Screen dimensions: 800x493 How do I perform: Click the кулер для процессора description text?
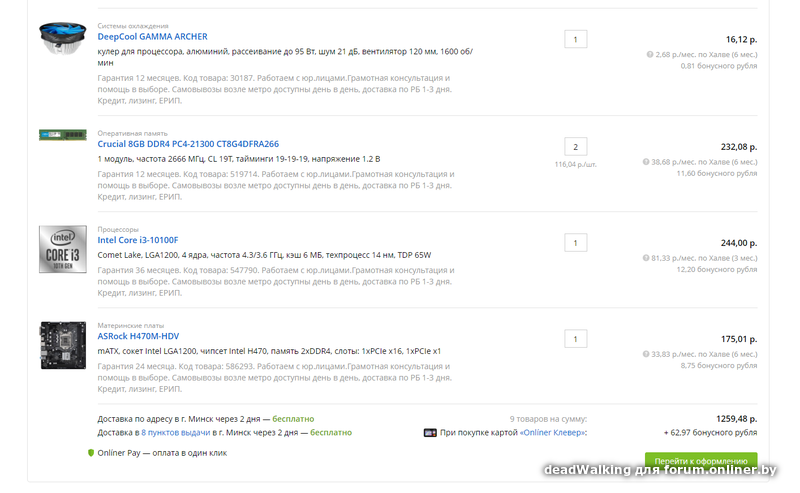285,57
